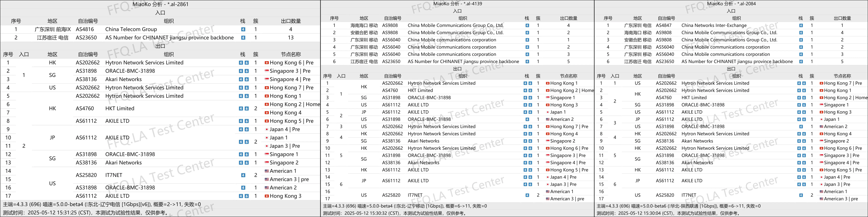Click US flag beside 'American 3 | pre' in al-2084 panel
The image size is (868, 217).
821,199
